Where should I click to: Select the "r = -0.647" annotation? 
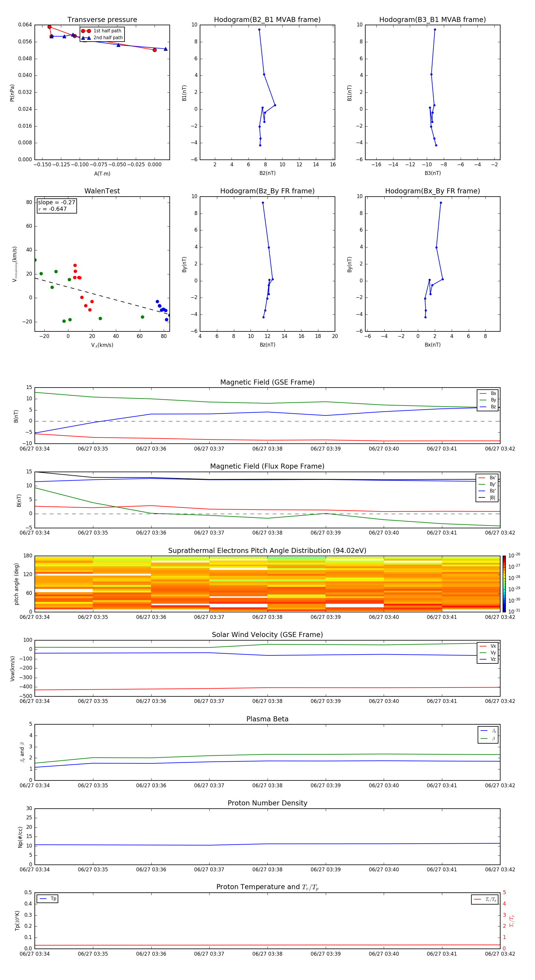point(53,209)
